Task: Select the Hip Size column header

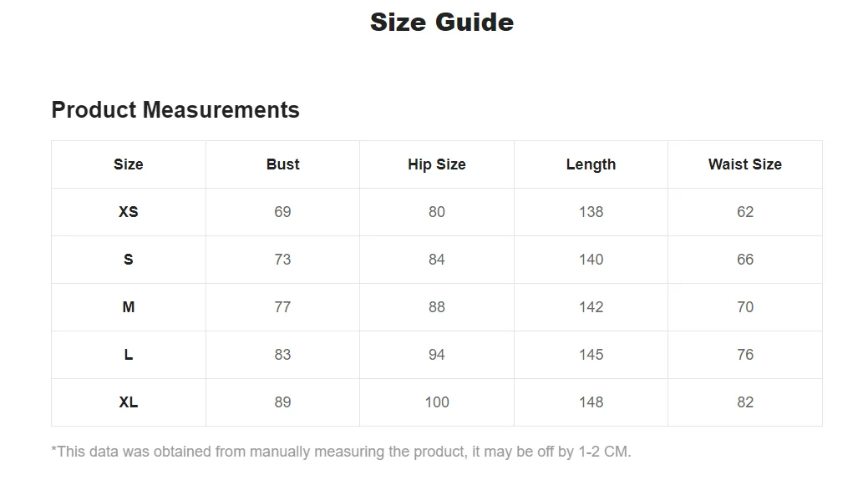Action: [x=437, y=164]
